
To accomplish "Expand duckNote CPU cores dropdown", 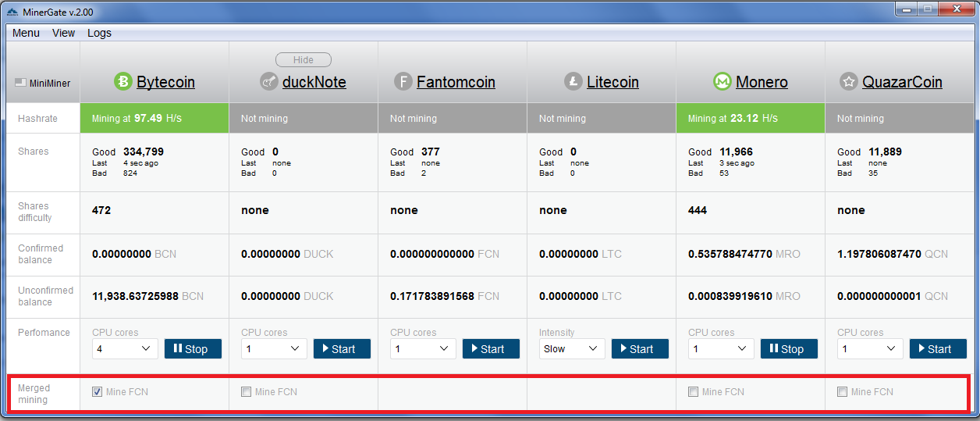I will tap(274, 349).
